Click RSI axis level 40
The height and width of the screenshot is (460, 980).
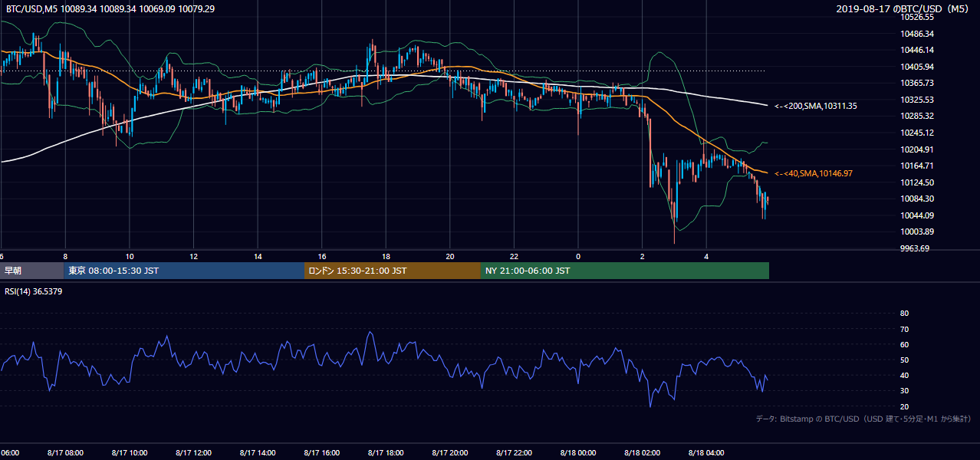tap(904, 375)
